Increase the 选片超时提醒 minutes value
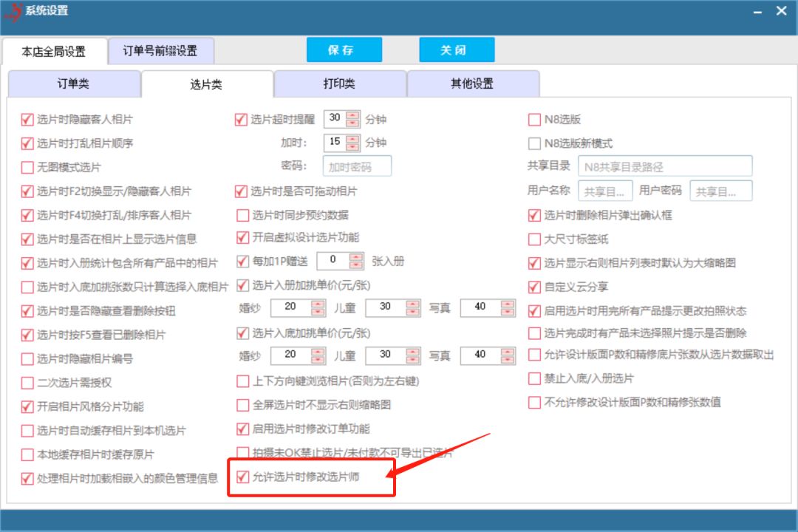This screenshot has height=532, width=798. pyautogui.click(x=352, y=115)
